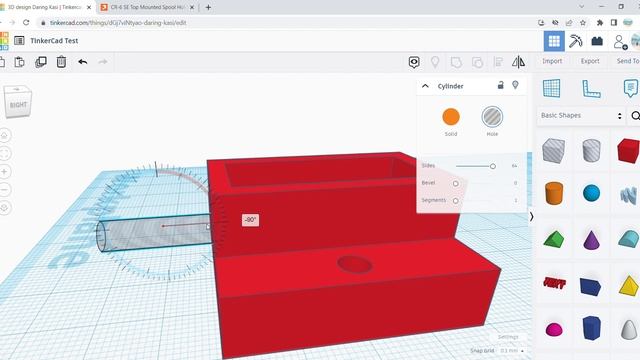Screen dimensions: 640x360
Task: Pick the blue Sphere shape
Action: coord(591,193)
